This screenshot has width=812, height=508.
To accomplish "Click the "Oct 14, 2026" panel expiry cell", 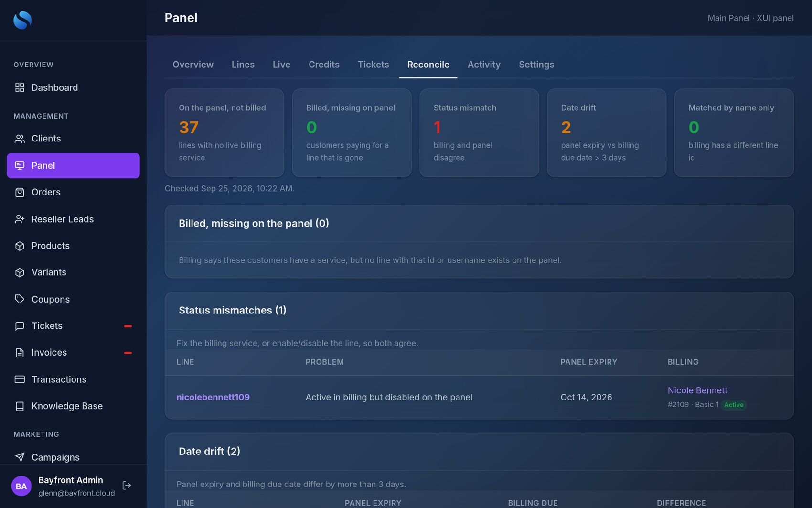I will (x=586, y=397).
